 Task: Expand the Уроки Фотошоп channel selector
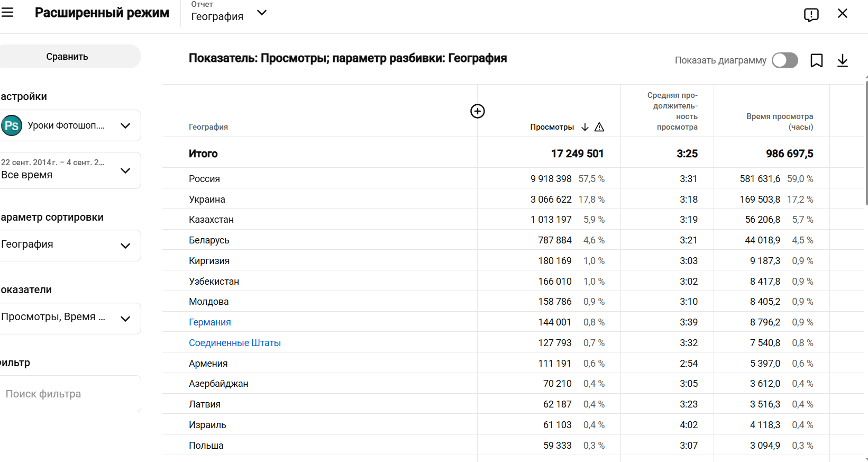coord(69,125)
